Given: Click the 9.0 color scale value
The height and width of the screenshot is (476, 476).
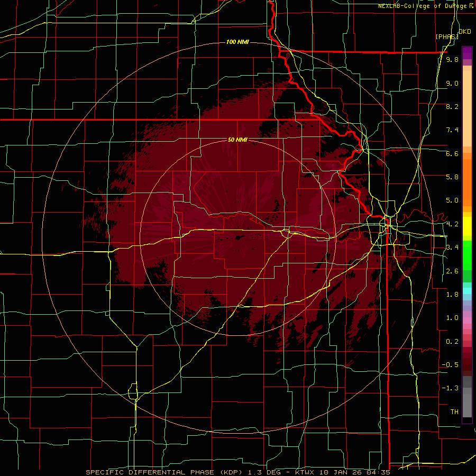Looking at the screenshot, I should [452, 84].
